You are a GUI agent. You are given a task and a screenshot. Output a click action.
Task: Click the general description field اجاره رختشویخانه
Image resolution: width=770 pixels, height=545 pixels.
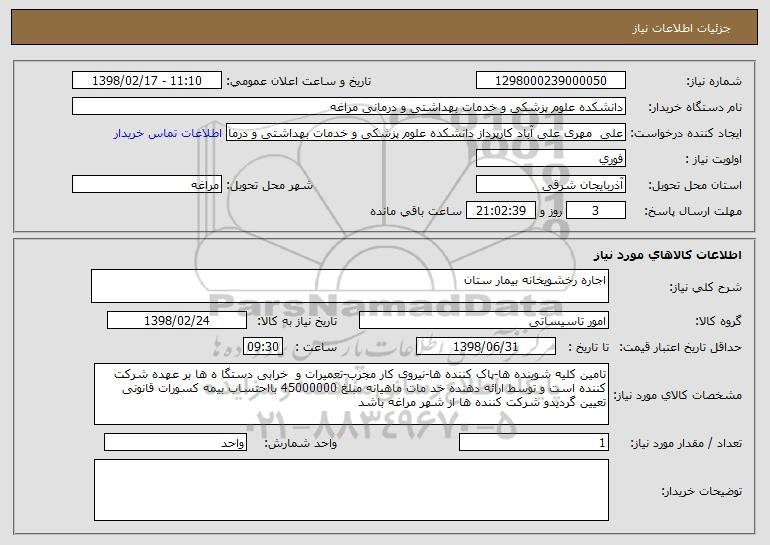tap(350, 286)
